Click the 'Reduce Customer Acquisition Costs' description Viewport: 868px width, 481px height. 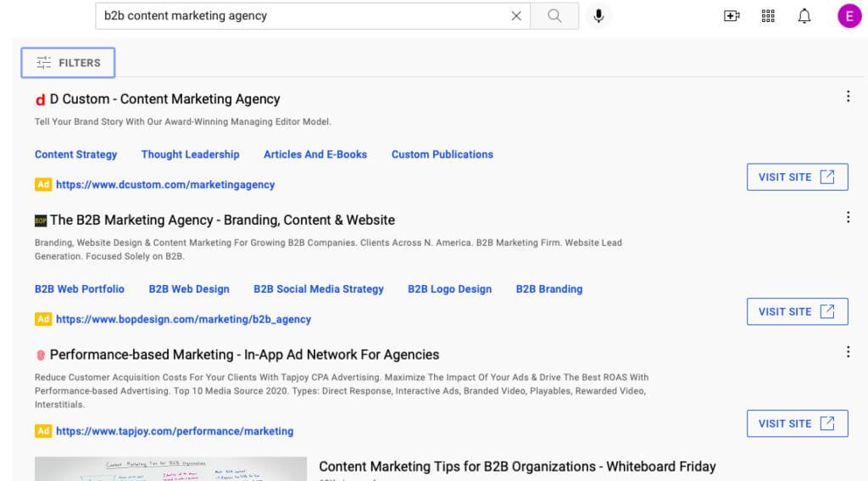[x=342, y=391]
